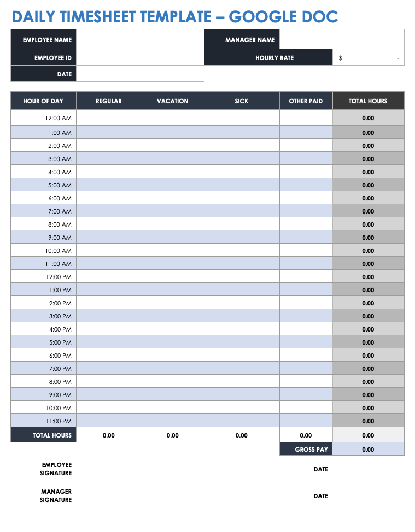Select the Regular cell for 9:00 AM
This screenshot has width=415, height=532.
pos(109,238)
